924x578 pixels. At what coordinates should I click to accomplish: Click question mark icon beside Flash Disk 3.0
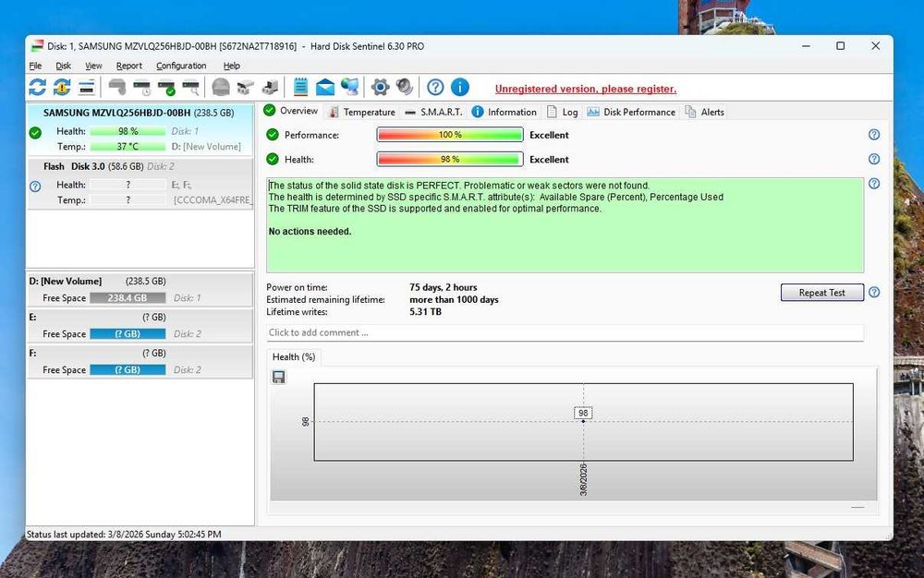pyautogui.click(x=35, y=187)
